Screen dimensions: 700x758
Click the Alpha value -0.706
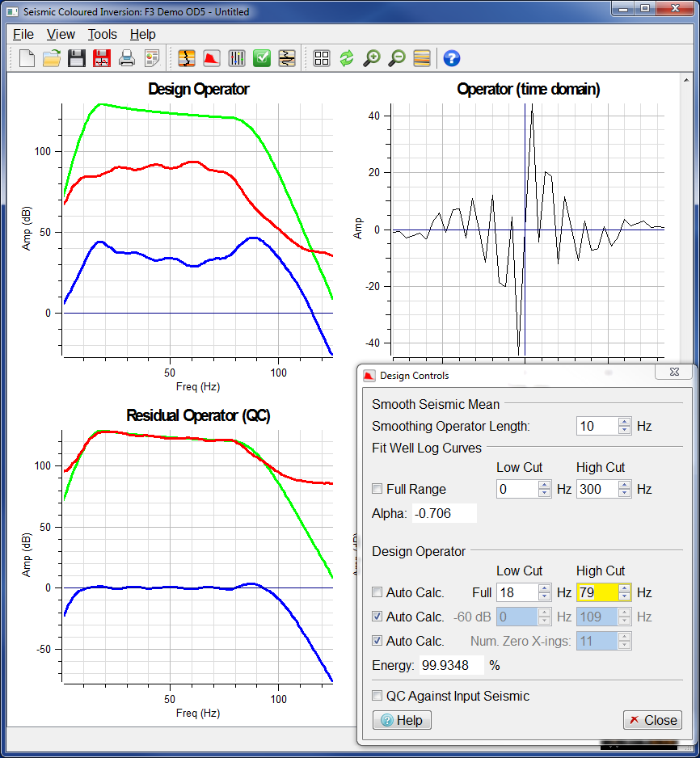click(445, 513)
